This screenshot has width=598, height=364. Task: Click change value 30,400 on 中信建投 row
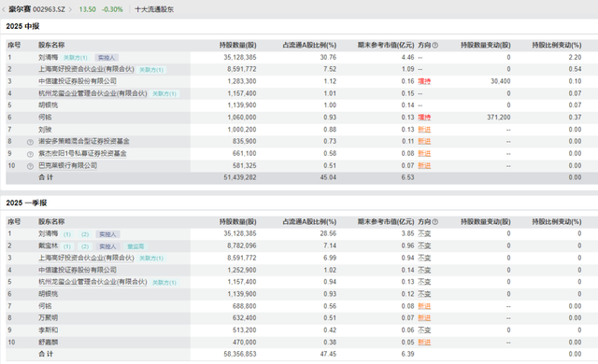[501, 81]
